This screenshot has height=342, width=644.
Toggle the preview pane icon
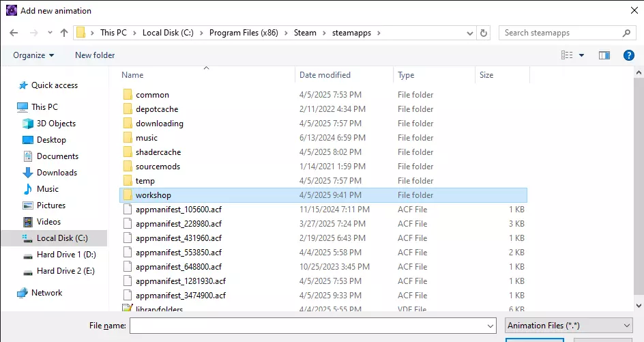[x=604, y=55]
